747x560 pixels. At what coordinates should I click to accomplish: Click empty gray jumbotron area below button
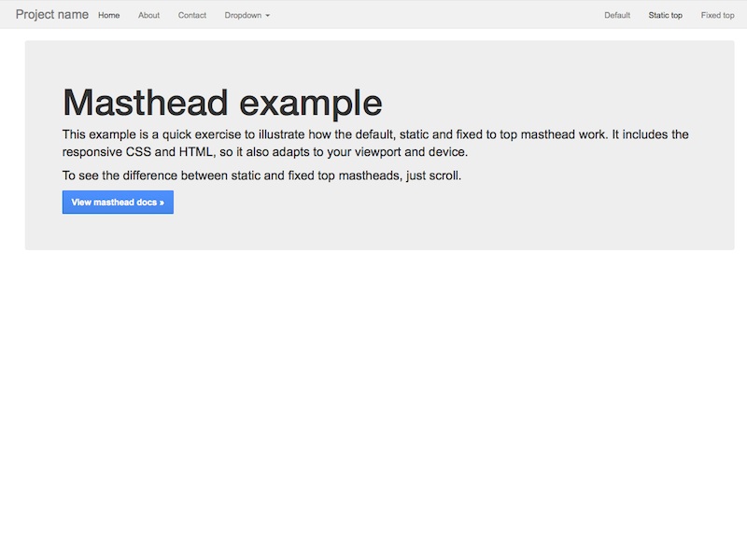click(373, 231)
